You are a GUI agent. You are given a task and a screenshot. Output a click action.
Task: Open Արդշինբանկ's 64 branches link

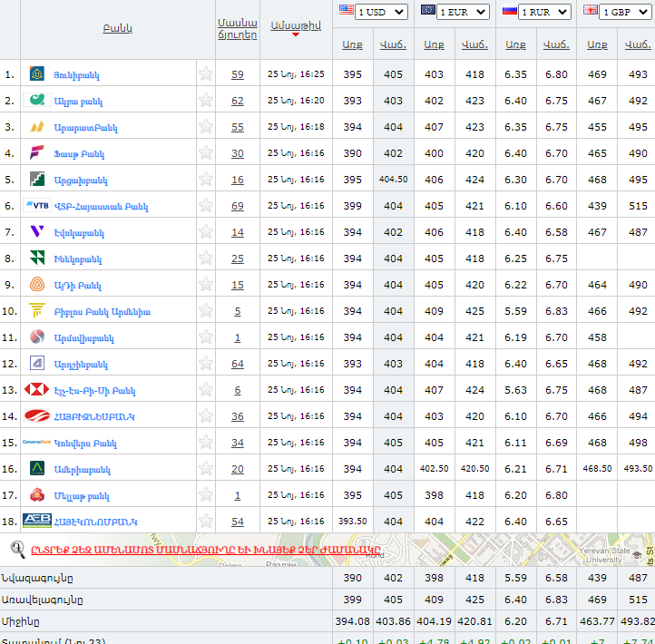238,364
